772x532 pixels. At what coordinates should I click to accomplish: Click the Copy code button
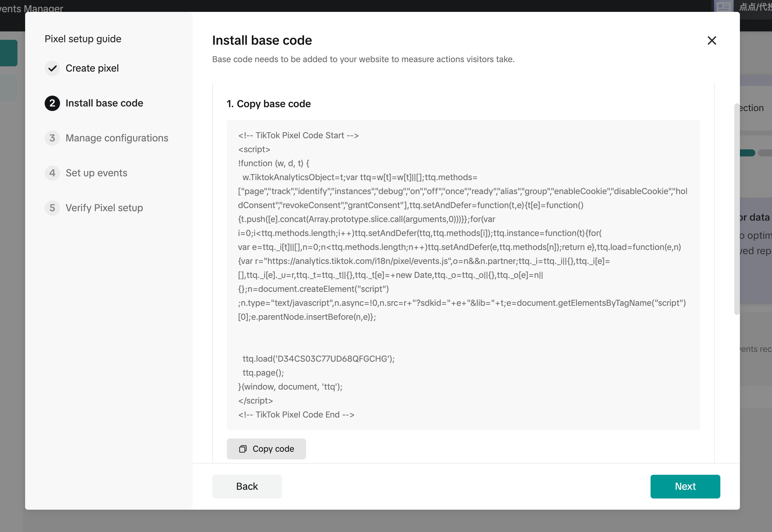(x=266, y=449)
